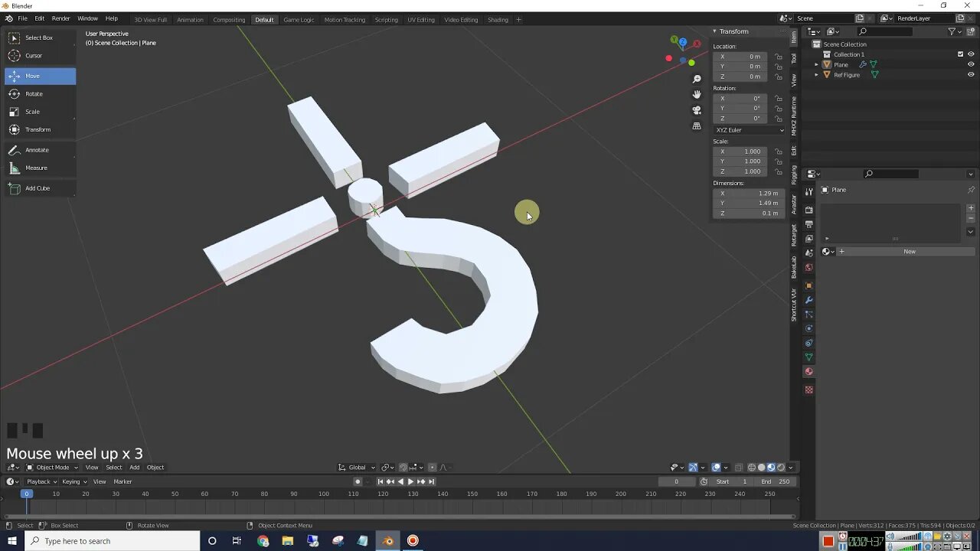Open the Keying dropdown in timeline

point(74,481)
